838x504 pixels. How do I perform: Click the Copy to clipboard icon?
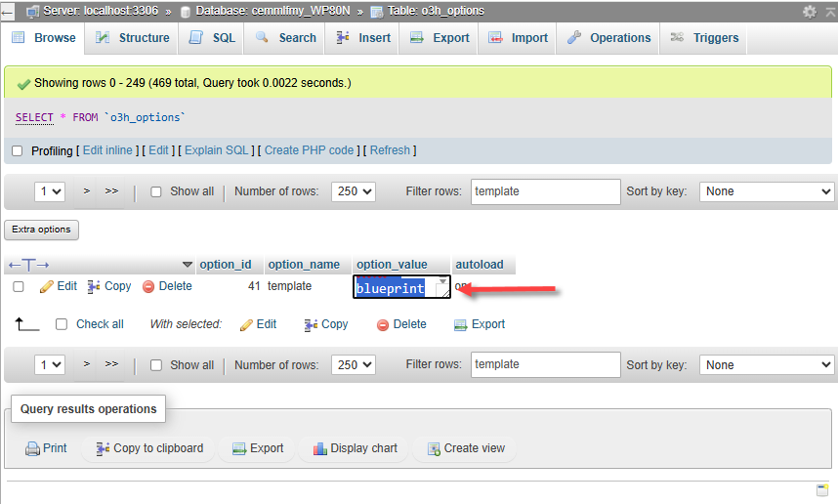click(x=103, y=448)
